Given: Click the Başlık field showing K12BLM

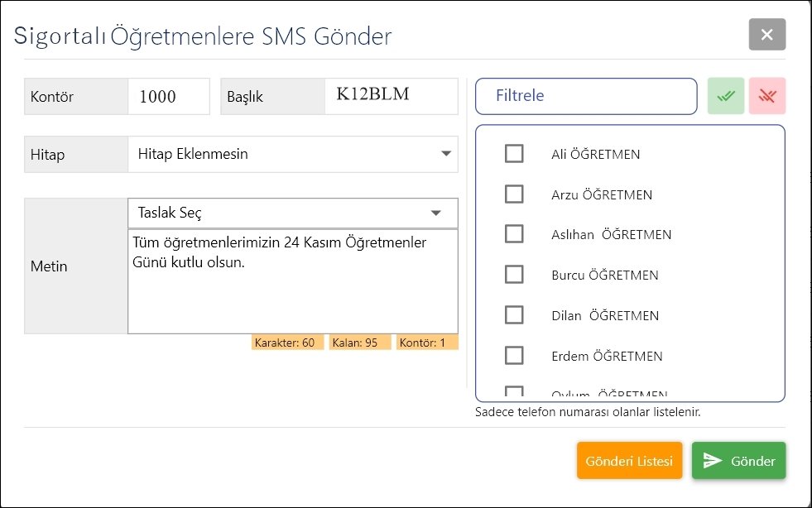Looking at the screenshot, I should coord(391,96).
